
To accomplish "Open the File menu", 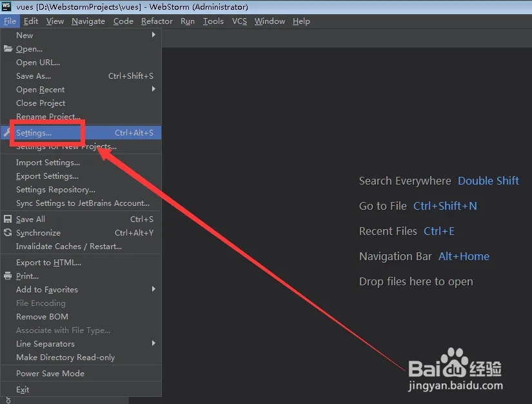I will click(10, 21).
